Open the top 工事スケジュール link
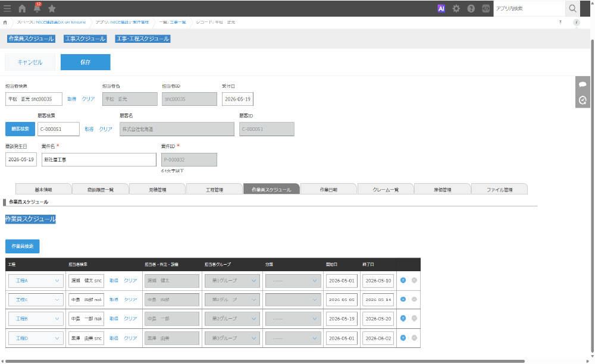This screenshot has width=595, height=364. [85, 39]
